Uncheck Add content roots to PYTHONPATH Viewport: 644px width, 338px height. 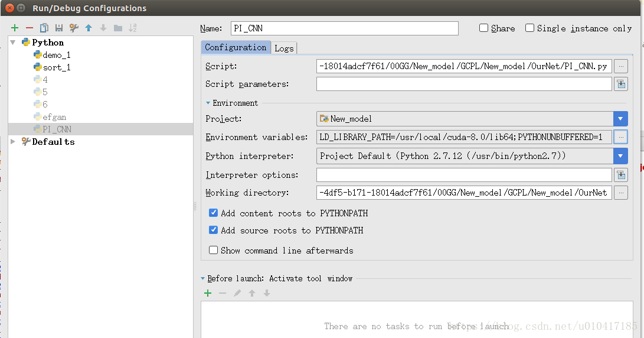[213, 213]
